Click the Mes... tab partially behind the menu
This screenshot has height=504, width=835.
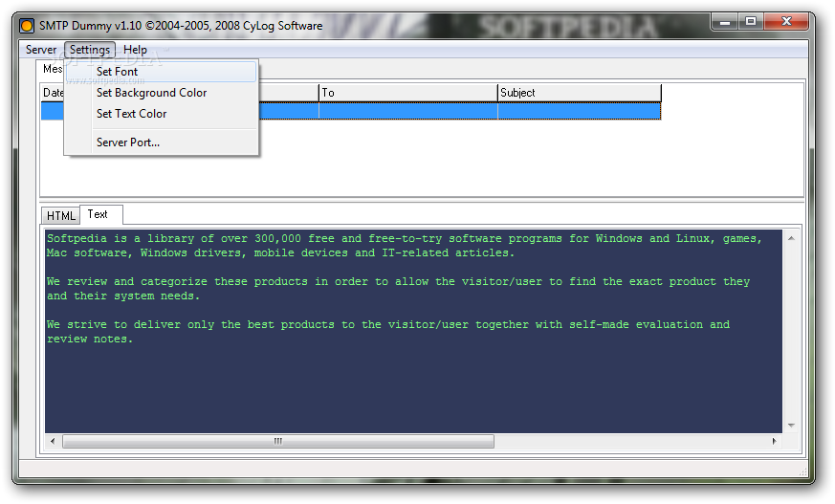51,69
